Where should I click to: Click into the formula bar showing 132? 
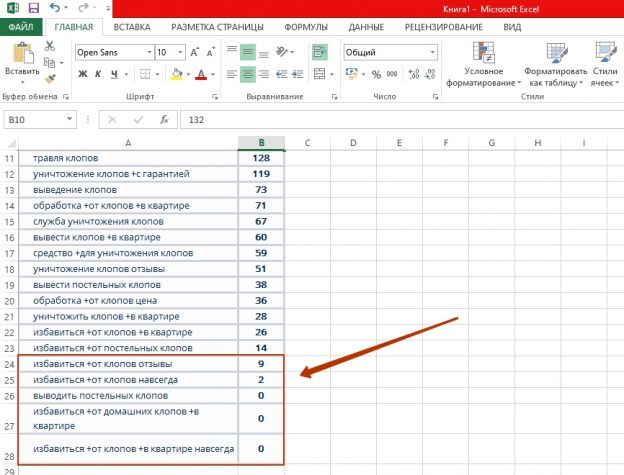click(402, 119)
